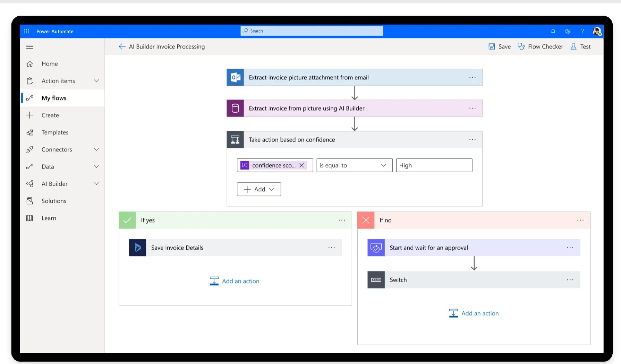Open Learn in sidebar
Screen dimensions: 621x364
point(62,218)
